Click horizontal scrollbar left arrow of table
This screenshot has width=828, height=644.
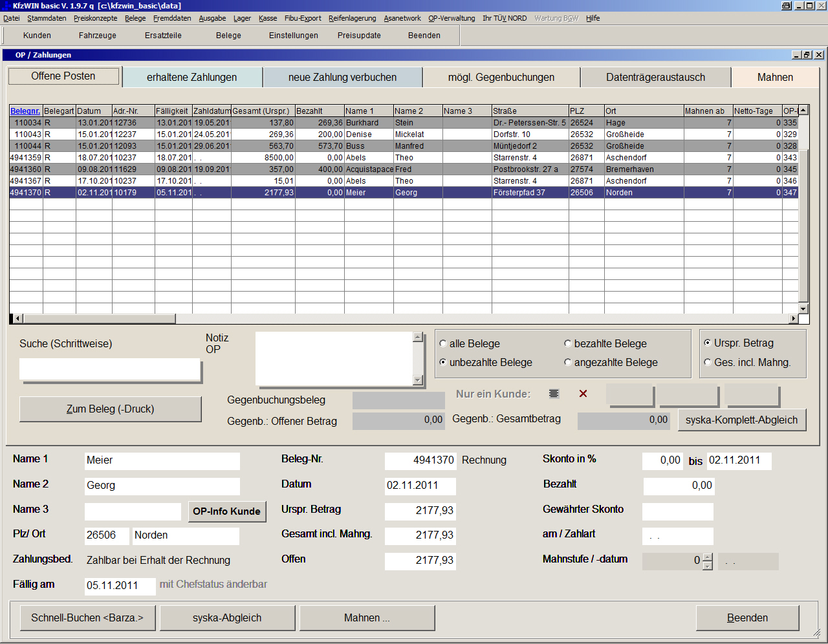pos(17,318)
